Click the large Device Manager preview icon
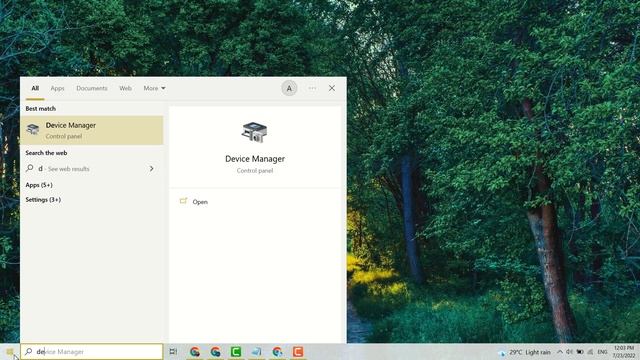 pos(254,132)
